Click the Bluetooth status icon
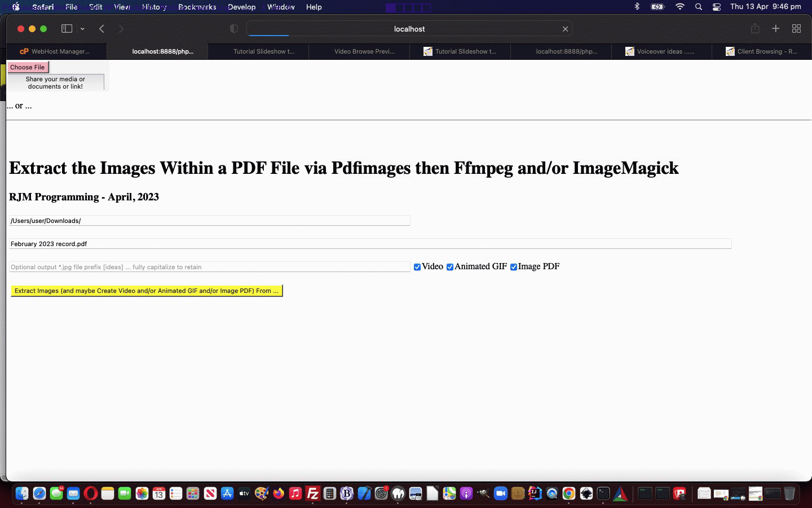Screen dimensions: 812x508 pos(637,7)
